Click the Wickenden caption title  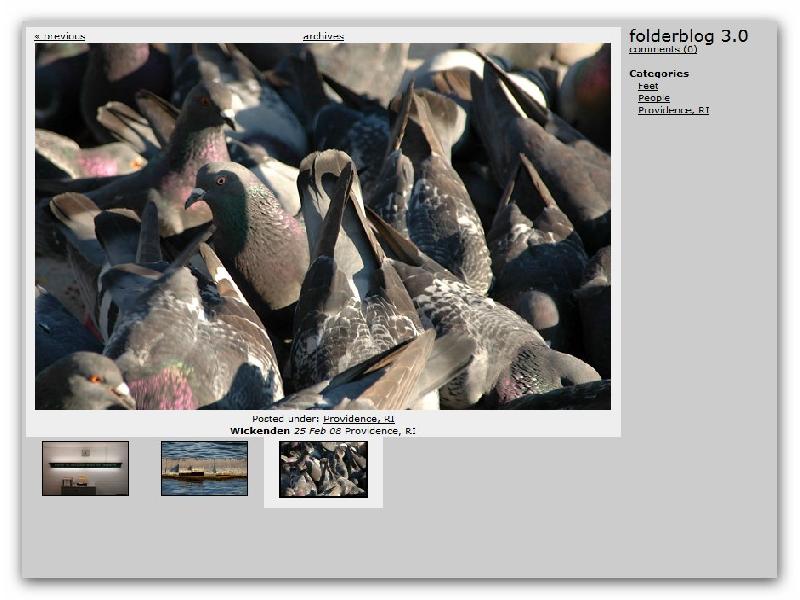pyautogui.click(x=260, y=431)
